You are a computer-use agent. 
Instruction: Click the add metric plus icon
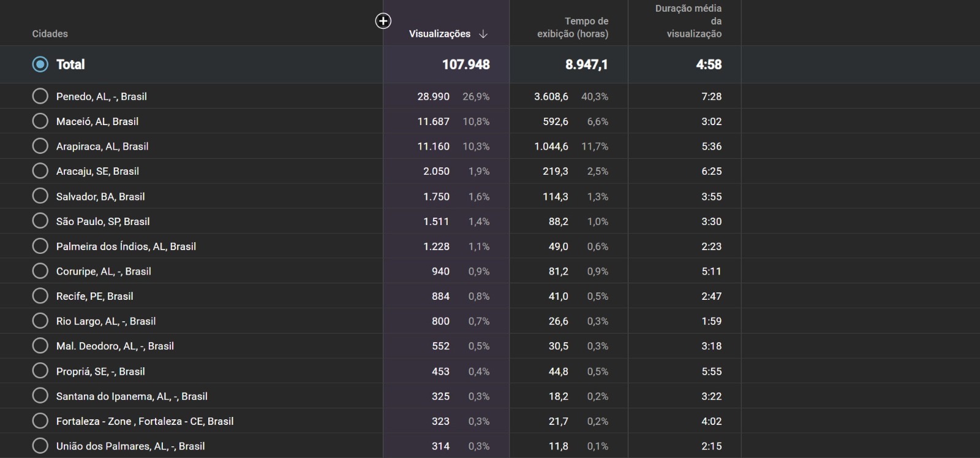(383, 21)
